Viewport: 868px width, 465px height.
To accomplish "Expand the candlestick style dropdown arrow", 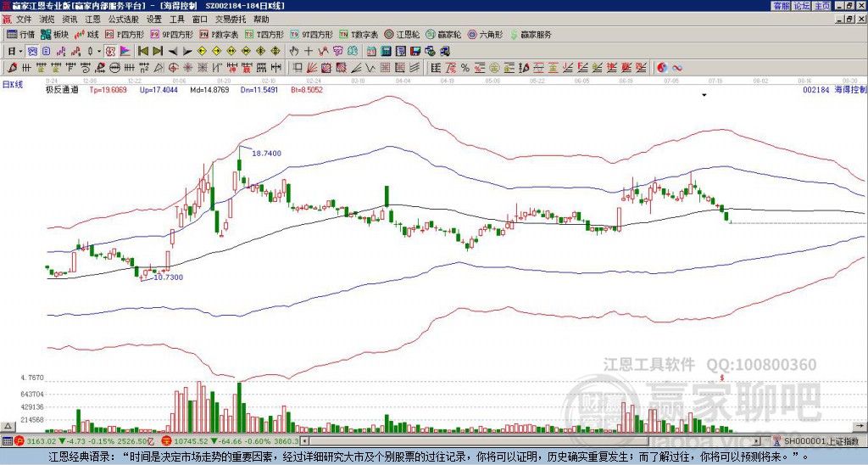I will (99, 52).
